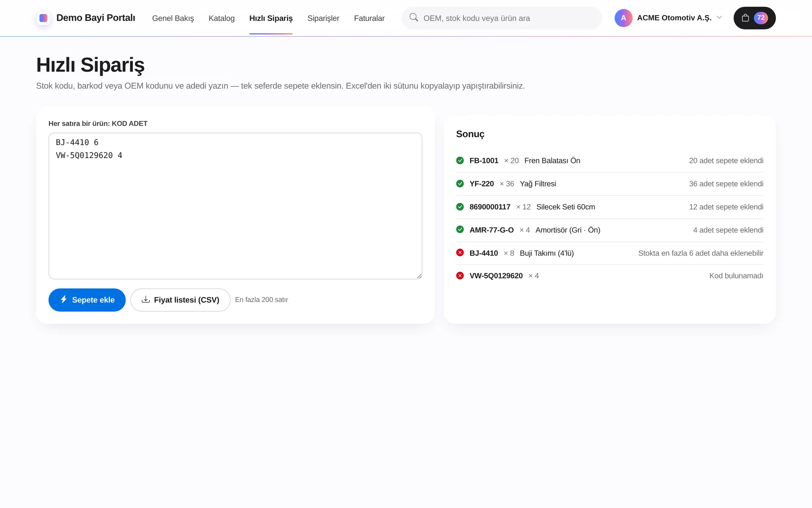The height and width of the screenshot is (508, 812).
Task: Click the Demo Bayi Portalı logo icon
Action: (43, 18)
